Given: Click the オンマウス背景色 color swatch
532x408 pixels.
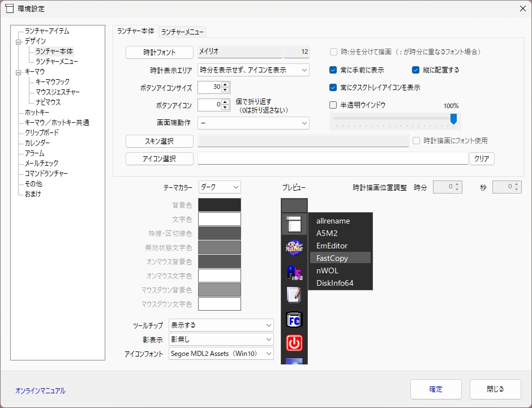Looking at the screenshot, I should (x=220, y=261).
